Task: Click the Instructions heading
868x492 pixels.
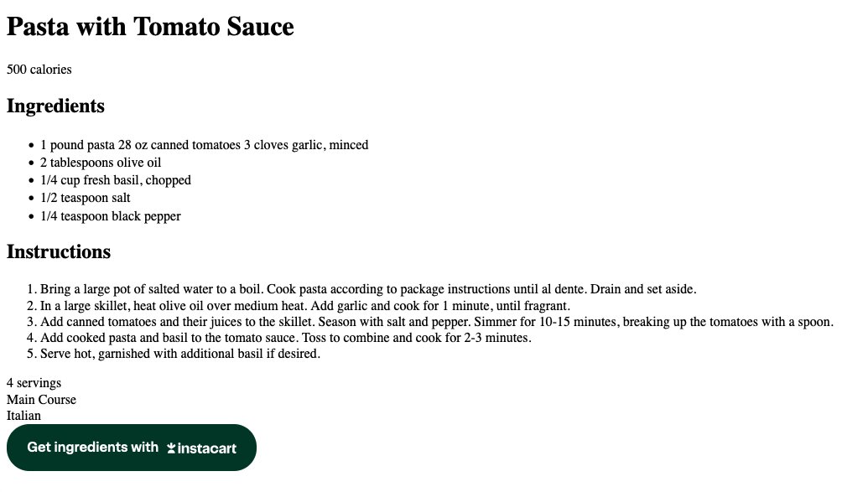Action: (59, 251)
